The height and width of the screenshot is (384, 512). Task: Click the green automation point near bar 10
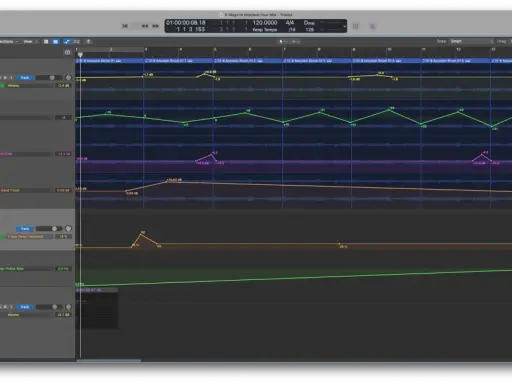click(x=390, y=109)
